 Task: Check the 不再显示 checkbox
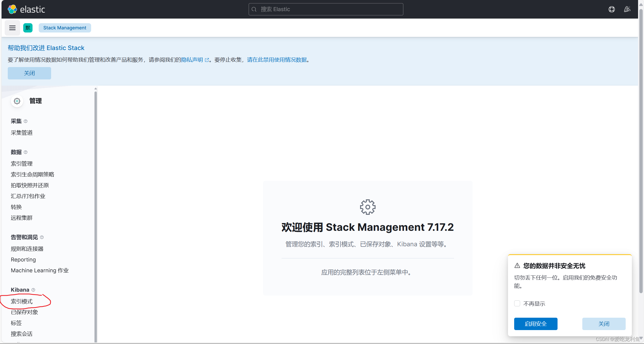point(517,304)
